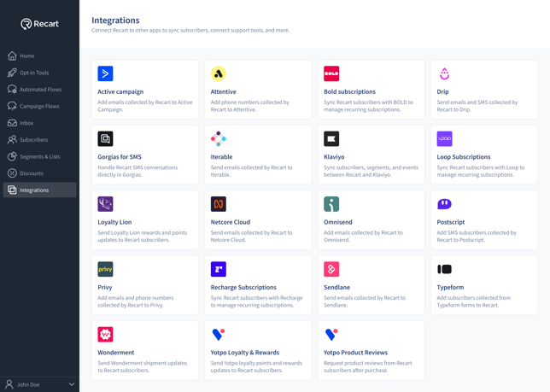Viewport: 550px width, 392px height.
Task: Click John Doe user name
Action: (x=28, y=384)
